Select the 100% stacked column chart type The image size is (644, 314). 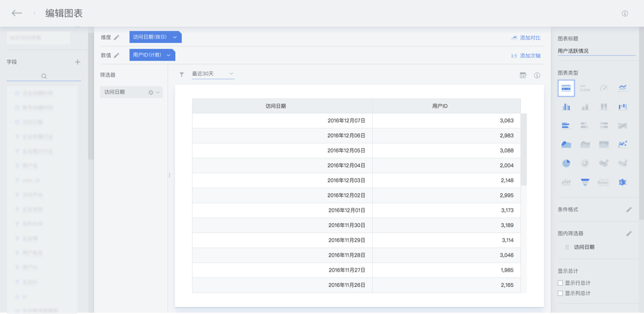point(603,107)
